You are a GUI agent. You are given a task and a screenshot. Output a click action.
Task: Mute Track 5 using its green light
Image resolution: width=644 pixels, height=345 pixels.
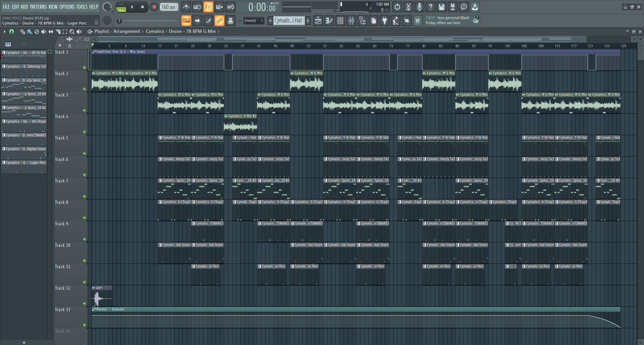point(84,154)
